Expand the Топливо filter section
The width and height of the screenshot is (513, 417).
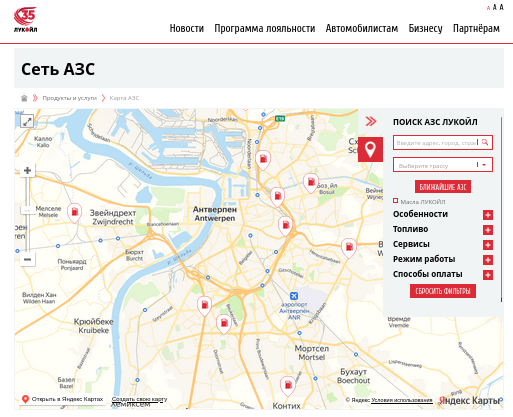488,230
